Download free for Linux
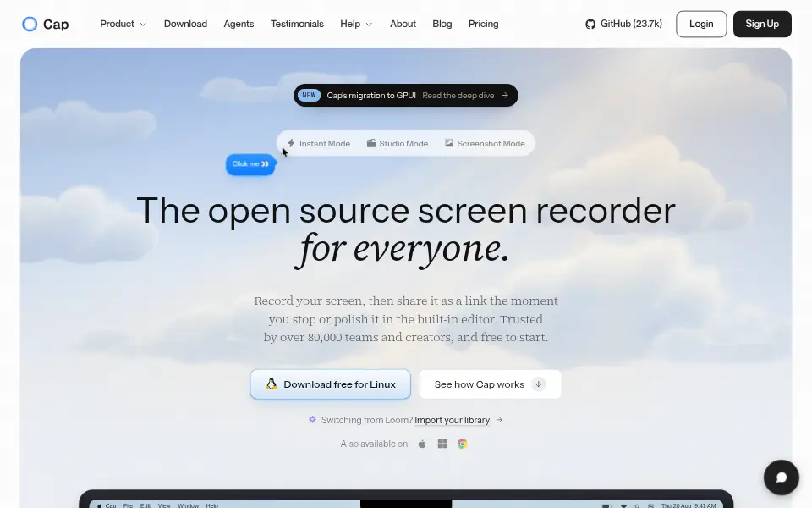Viewport: 812px width, 508px height. (331, 384)
